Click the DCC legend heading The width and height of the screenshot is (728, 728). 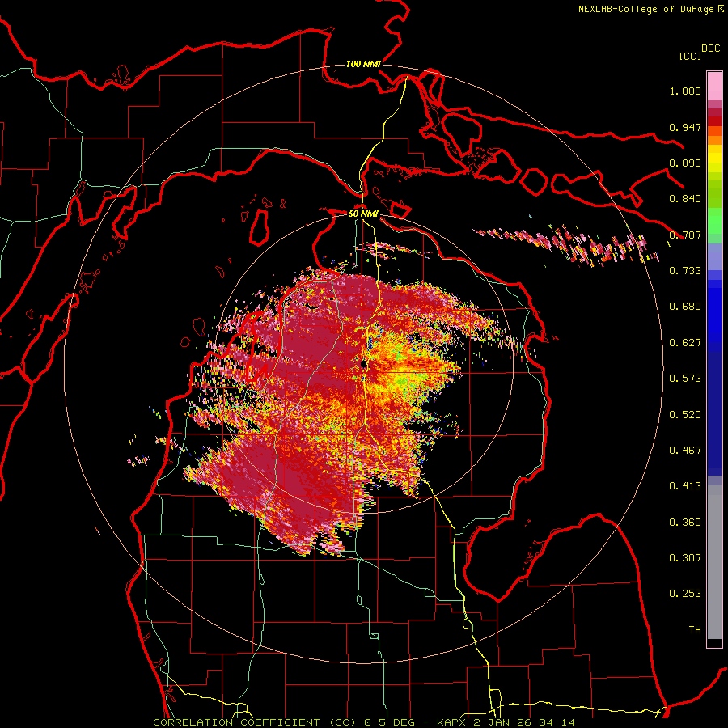(x=710, y=49)
